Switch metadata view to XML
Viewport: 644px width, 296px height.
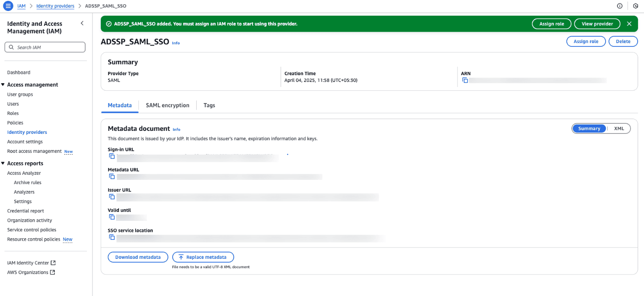619,128
